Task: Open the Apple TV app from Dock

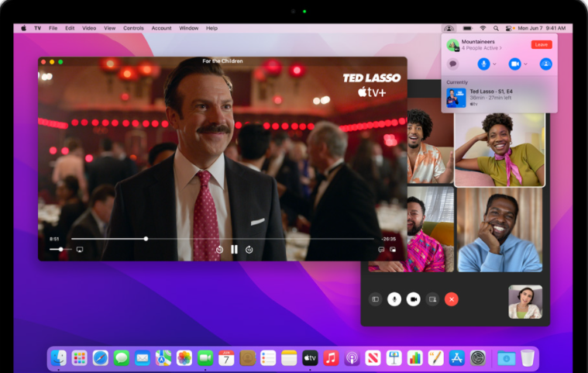Action: (x=310, y=358)
